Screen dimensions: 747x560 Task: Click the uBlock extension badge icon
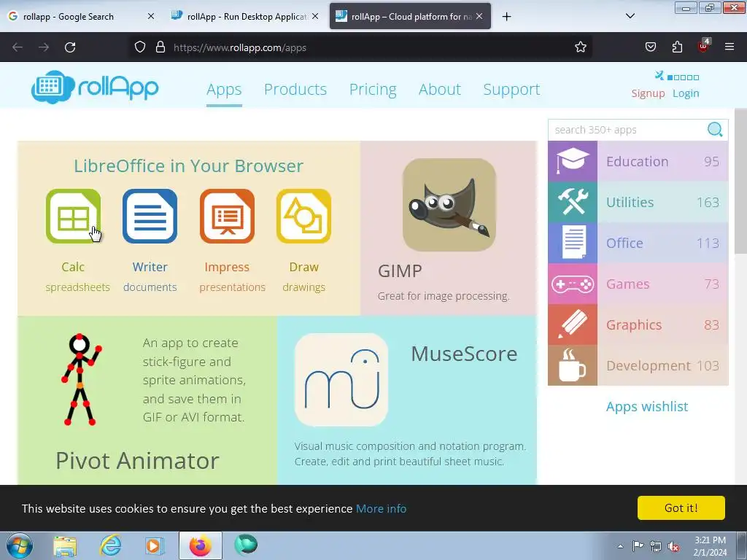pyautogui.click(x=704, y=46)
